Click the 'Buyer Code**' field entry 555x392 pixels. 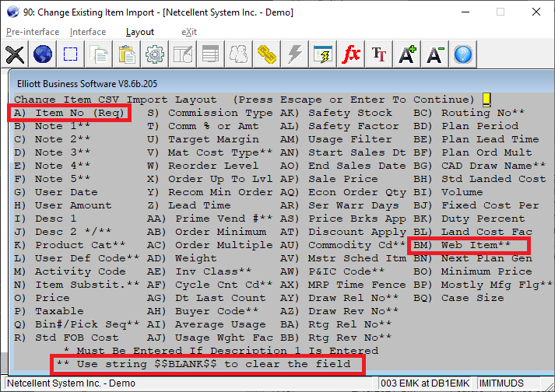(x=203, y=311)
